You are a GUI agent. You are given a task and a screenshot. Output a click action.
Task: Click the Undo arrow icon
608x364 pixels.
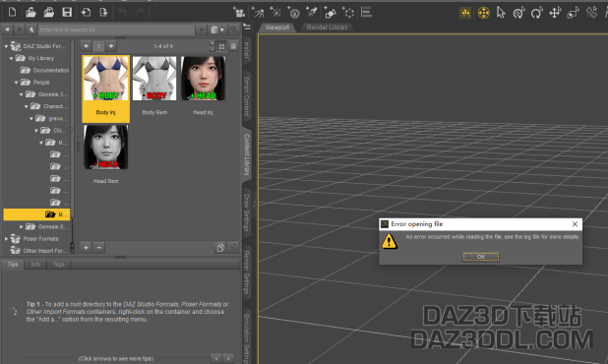tap(123, 13)
